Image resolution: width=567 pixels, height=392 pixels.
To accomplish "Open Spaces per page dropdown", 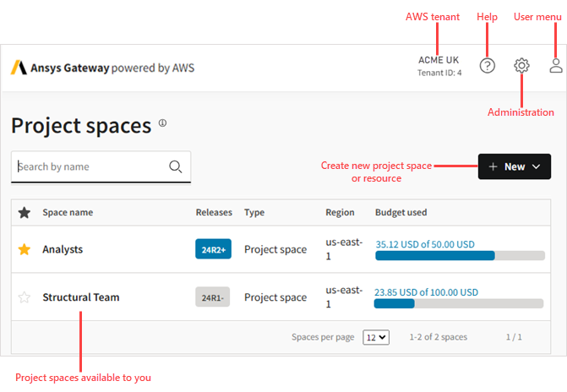I will [376, 337].
